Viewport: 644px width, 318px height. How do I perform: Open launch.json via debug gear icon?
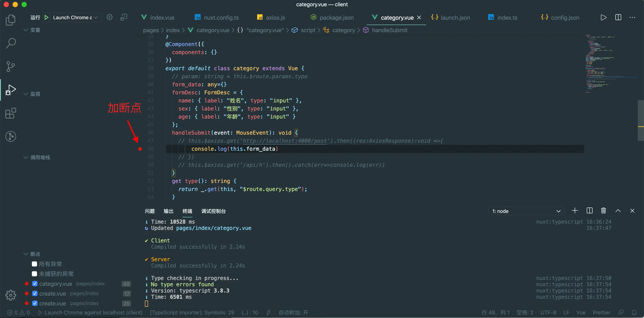[110, 17]
